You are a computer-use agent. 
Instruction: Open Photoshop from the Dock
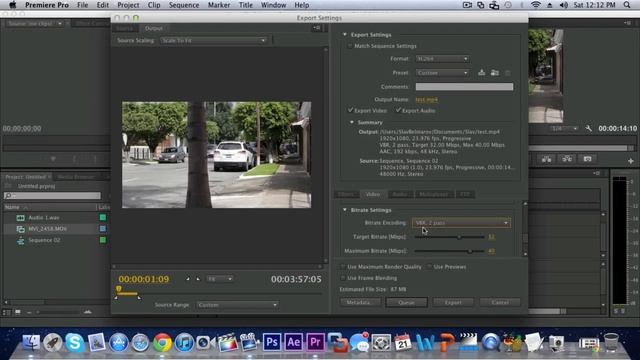[271, 342]
